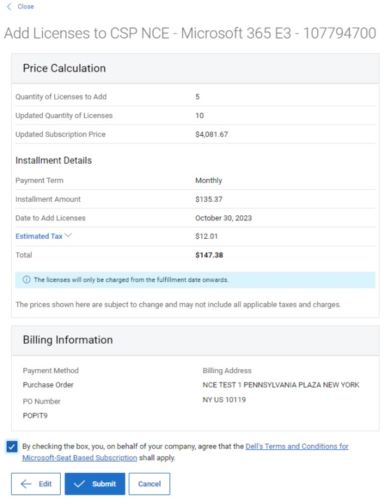Expand the Estimated Tax chevron
The height and width of the screenshot is (500, 385).
pyautogui.click(x=68, y=235)
